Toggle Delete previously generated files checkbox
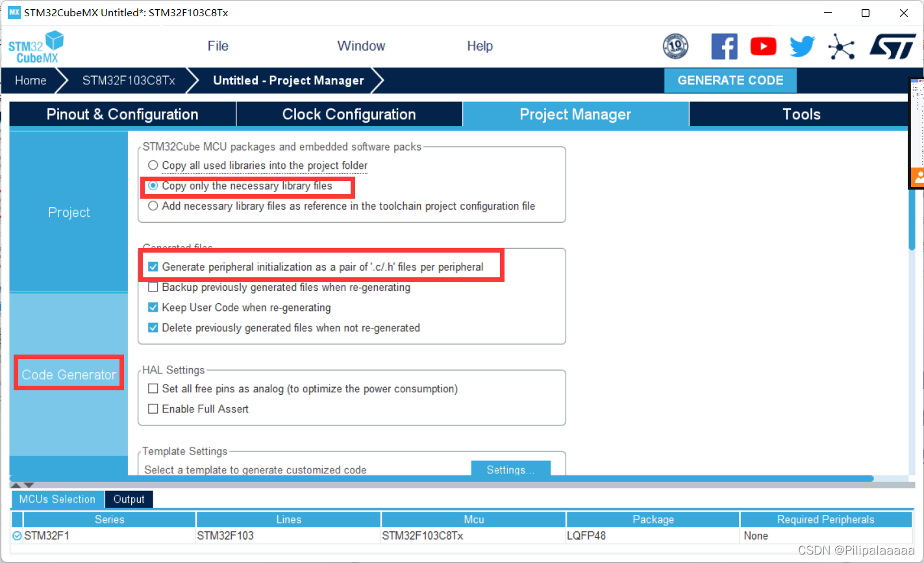This screenshot has width=924, height=563. point(153,328)
